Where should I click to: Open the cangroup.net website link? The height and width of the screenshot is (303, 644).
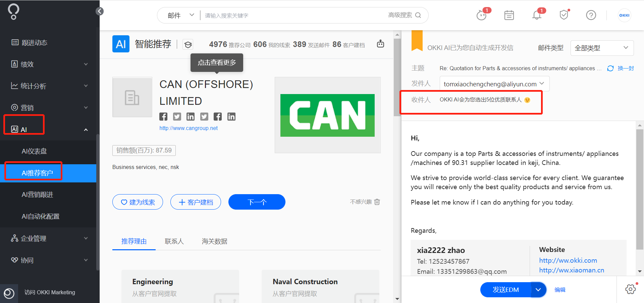pos(189,128)
